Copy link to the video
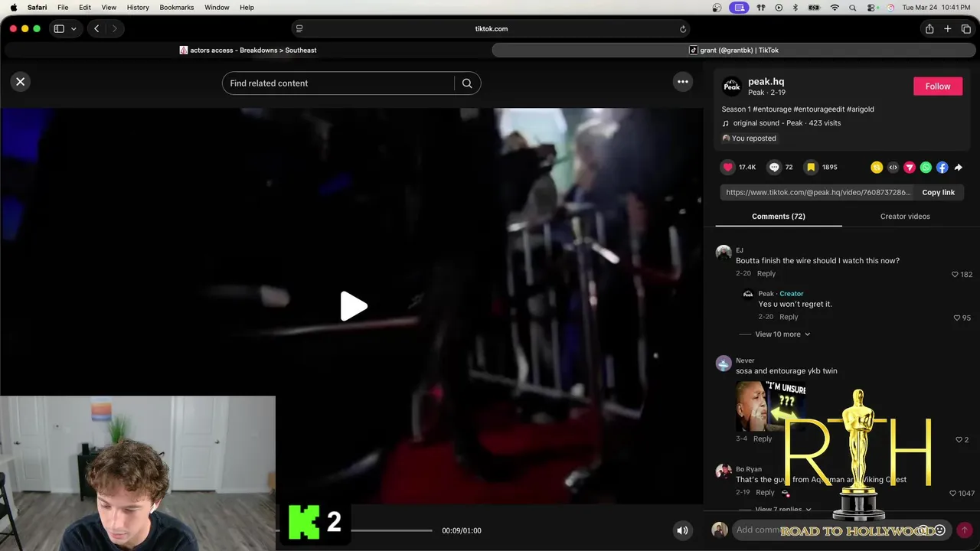 [x=938, y=193]
